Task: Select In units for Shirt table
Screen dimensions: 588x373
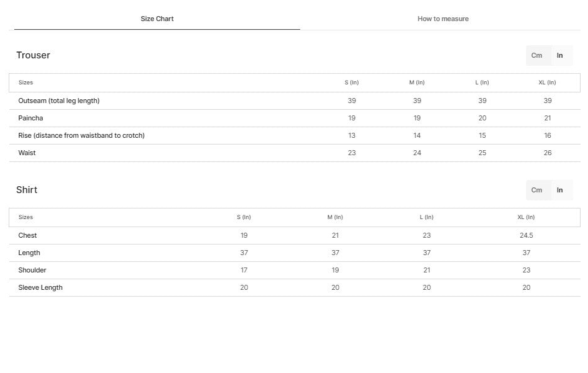Action: (x=559, y=190)
